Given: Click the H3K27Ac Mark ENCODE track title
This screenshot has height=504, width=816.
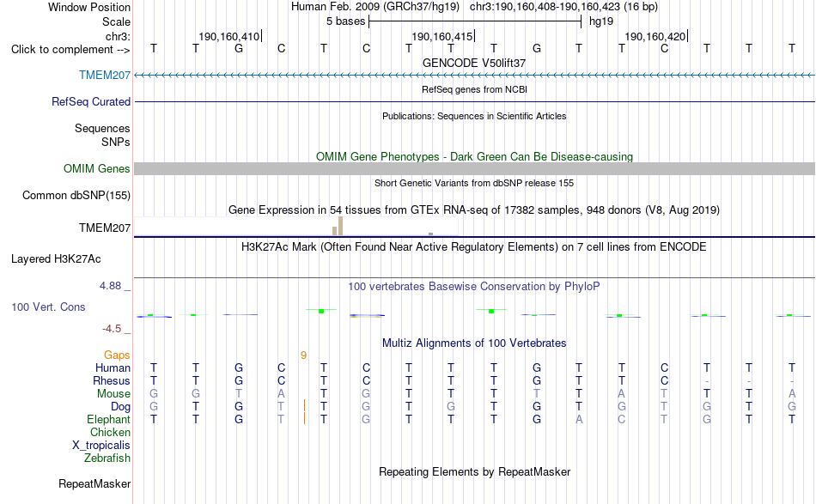Looking at the screenshot, I should point(474,246).
